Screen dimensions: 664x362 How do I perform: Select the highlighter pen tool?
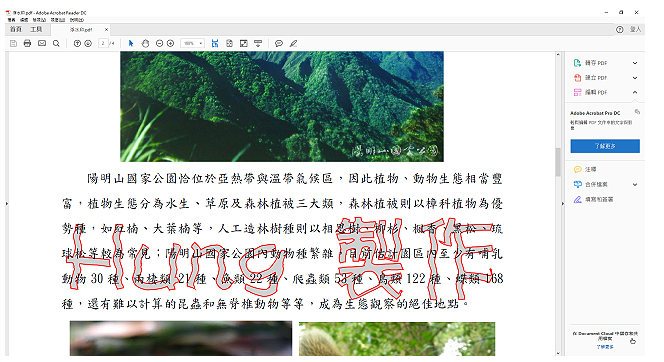click(293, 43)
